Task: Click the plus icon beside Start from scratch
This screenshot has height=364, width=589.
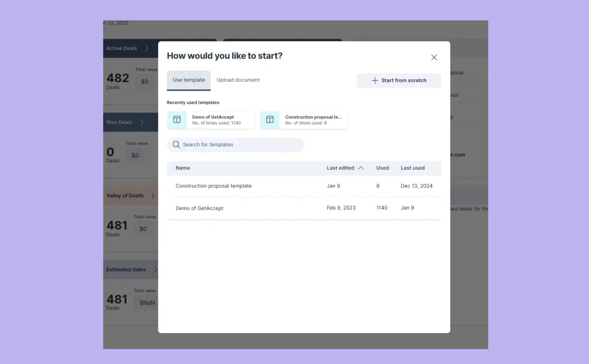Action: [x=374, y=80]
